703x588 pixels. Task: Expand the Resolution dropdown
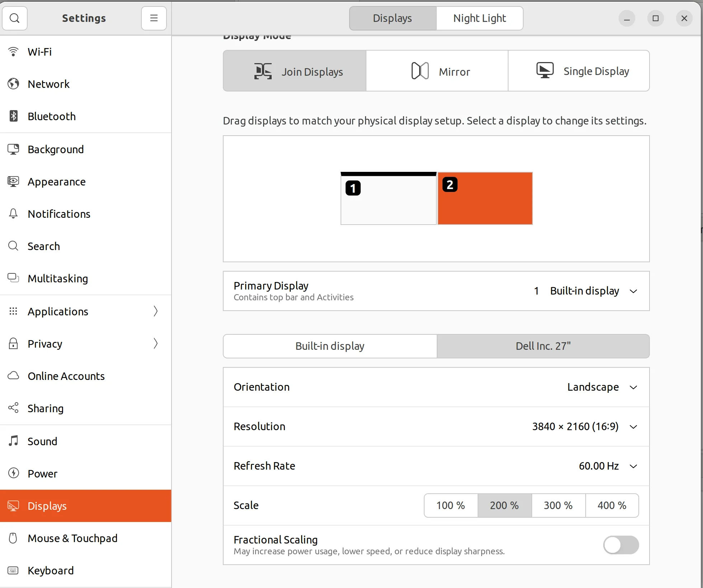(x=584, y=426)
